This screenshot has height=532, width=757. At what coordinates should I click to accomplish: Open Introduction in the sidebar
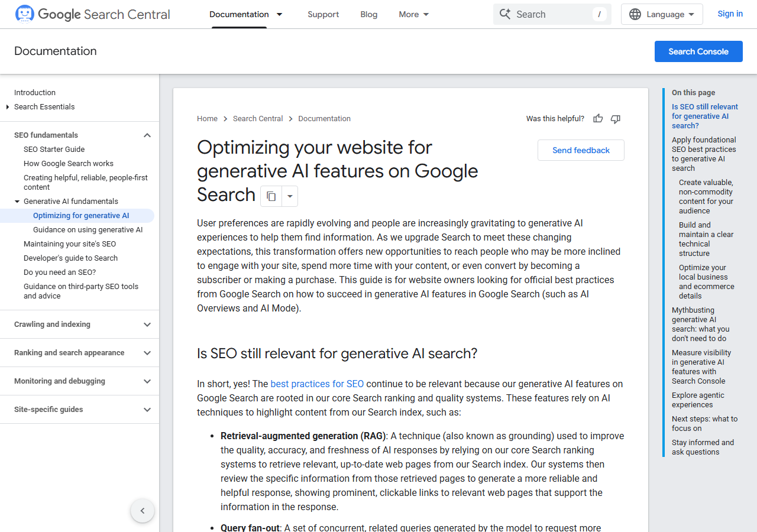(x=35, y=93)
